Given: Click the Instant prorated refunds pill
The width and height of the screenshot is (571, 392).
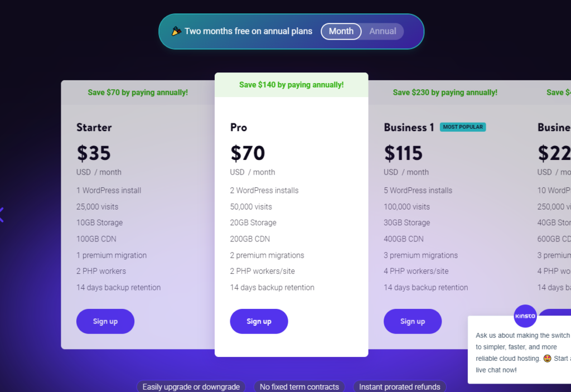Looking at the screenshot, I should tap(399, 386).
